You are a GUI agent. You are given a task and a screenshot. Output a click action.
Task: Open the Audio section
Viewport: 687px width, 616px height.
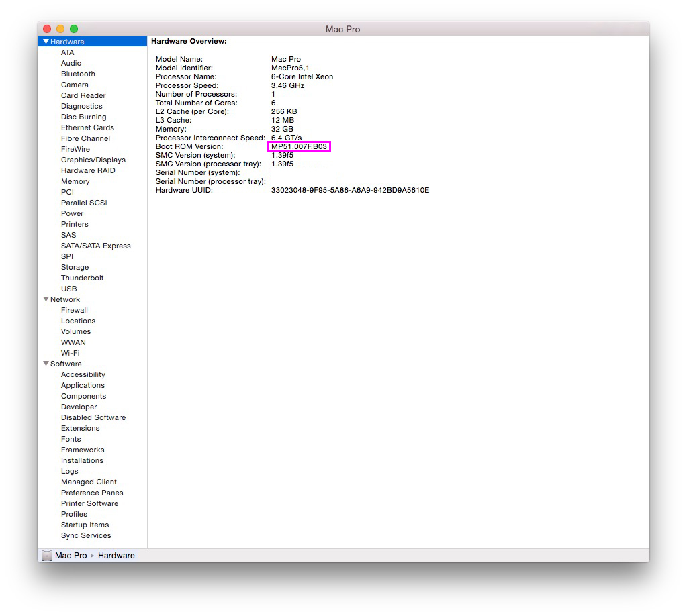pos(71,63)
